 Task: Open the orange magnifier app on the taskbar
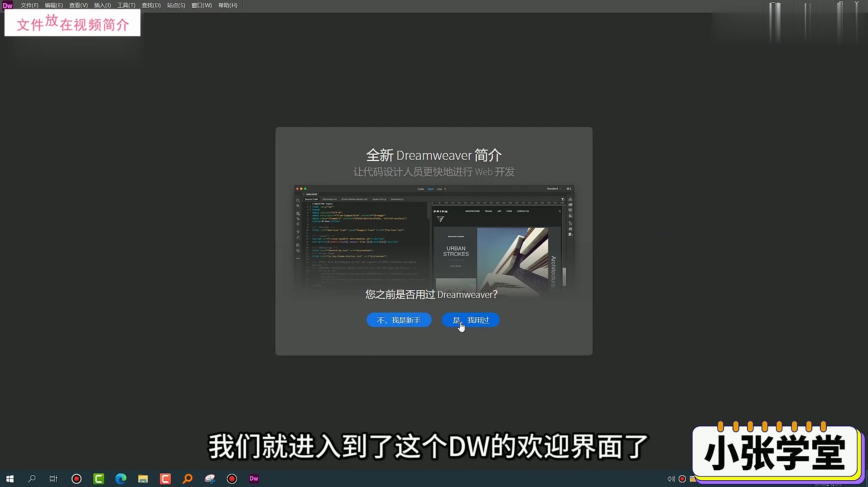click(188, 478)
